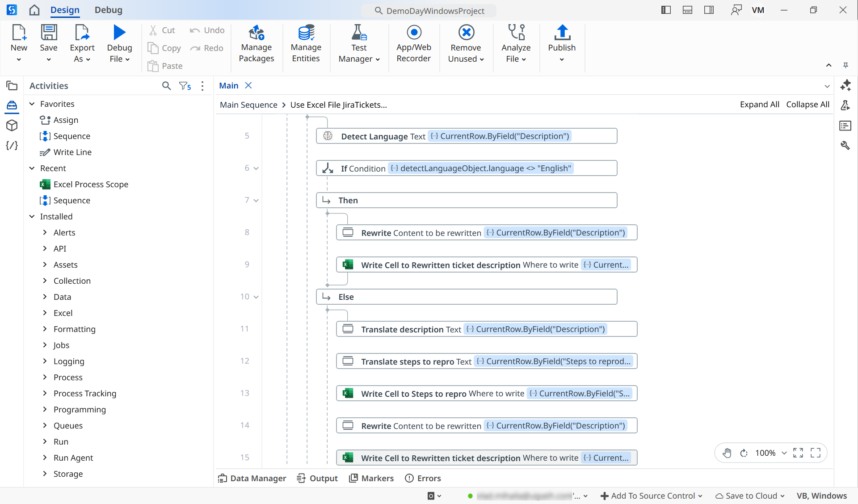Toggle the left panel layout button
Viewport: 858px width, 504px height.
tap(666, 10)
